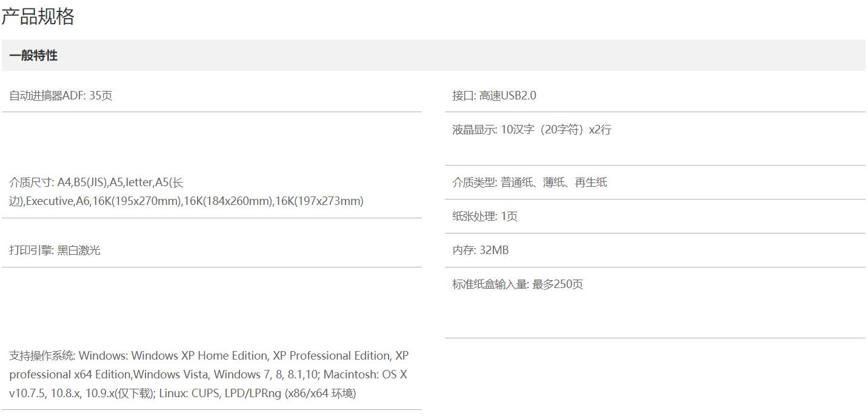Click the 支持操作系统 label
Screen dimensions: 868x416
coord(42,356)
